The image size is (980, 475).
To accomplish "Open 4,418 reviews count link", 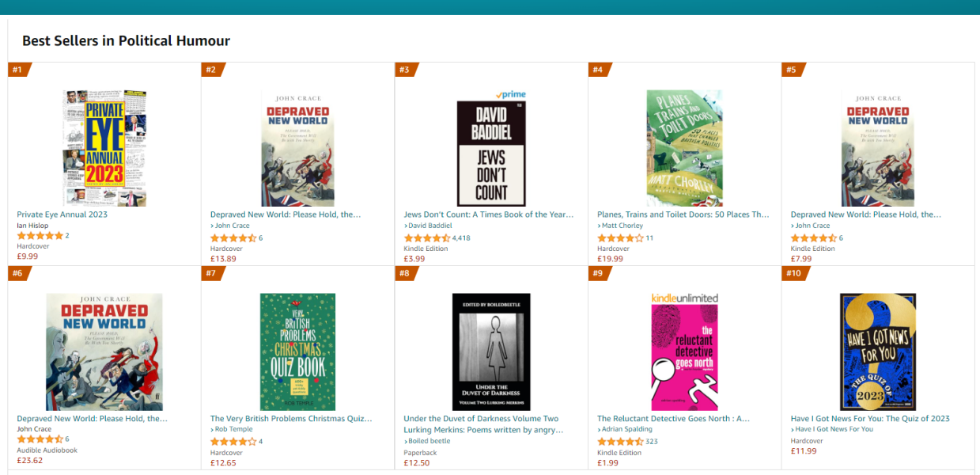I will [461, 237].
